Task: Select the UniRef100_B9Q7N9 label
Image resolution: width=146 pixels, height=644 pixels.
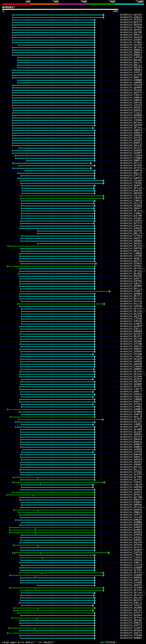Action: 131,191
